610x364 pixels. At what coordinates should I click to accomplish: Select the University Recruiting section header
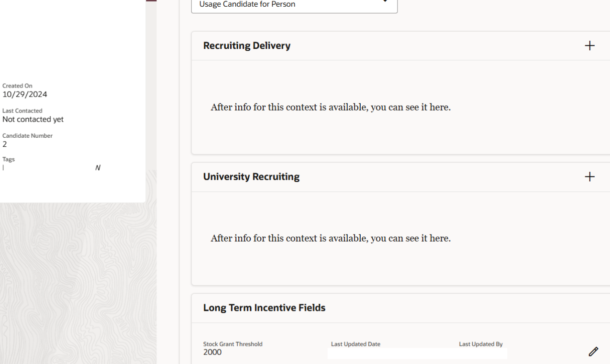[x=252, y=176]
